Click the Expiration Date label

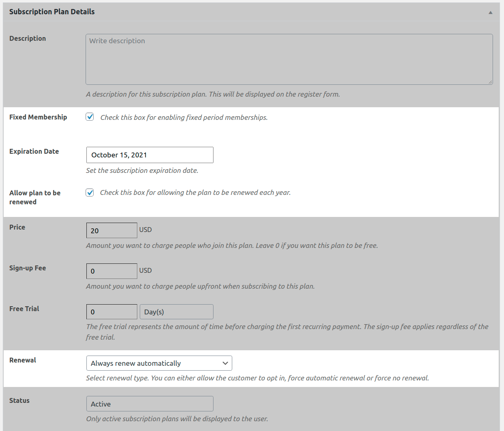coord(34,151)
